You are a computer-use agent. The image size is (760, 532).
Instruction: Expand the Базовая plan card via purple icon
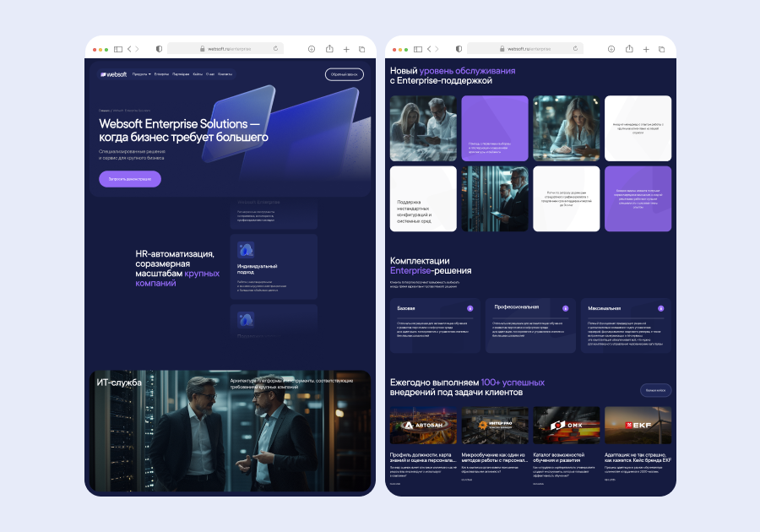[x=470, y=308]
